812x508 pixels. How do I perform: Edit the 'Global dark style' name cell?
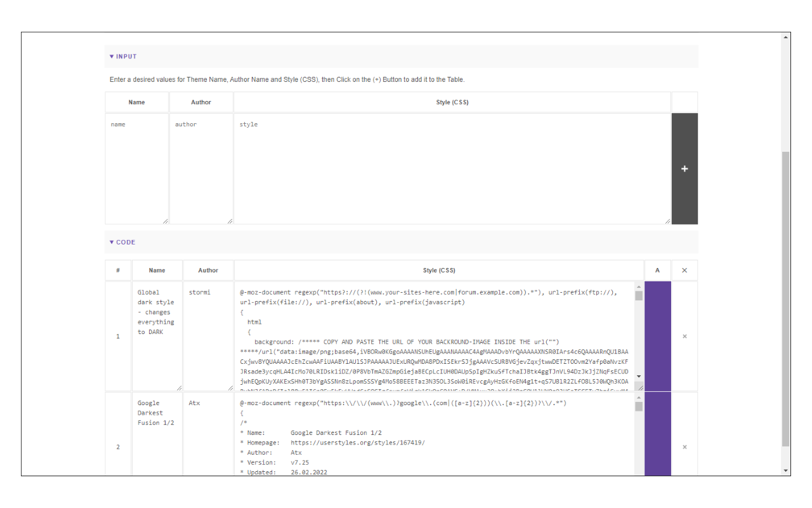[157, 337]
